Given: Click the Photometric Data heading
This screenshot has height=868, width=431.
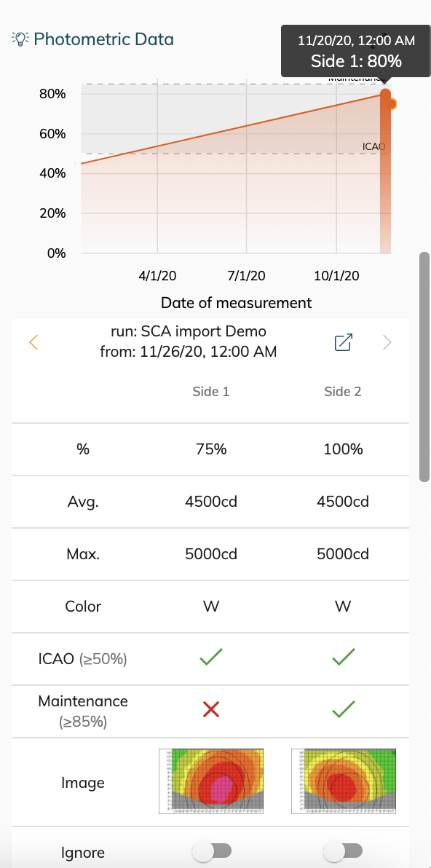Looking at the screenshot, I should pos(103,39).
